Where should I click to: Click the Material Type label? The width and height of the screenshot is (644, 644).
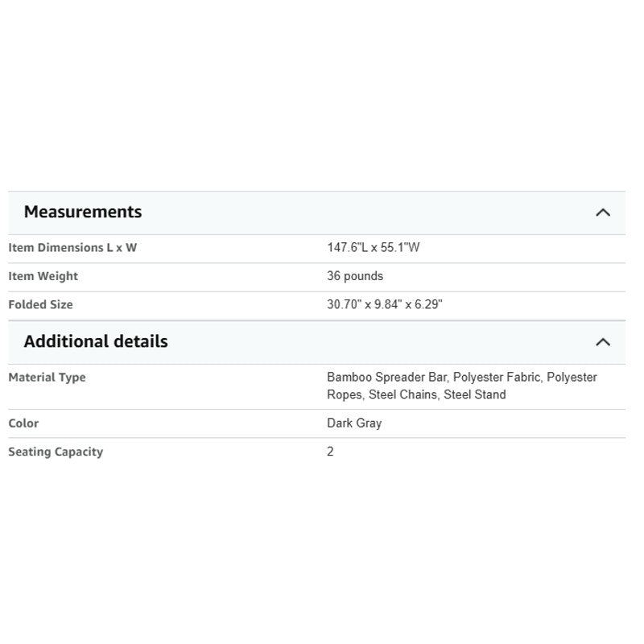click(x=47, y=378)
